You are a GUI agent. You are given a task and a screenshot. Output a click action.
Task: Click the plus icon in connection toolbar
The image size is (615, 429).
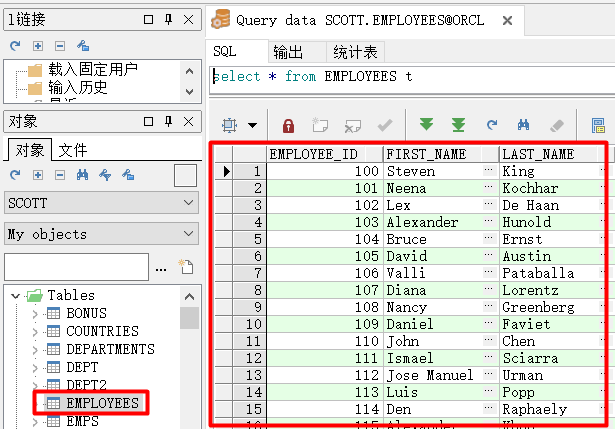click(38, 46)
